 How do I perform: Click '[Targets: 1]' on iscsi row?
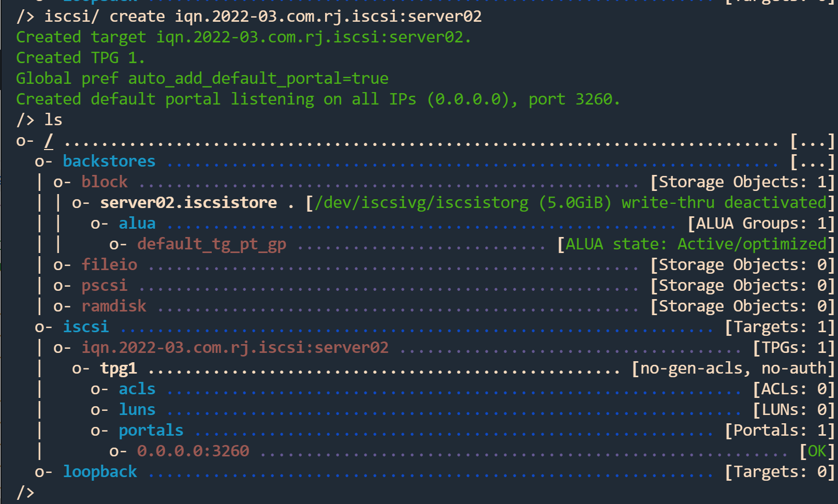(780, 327)
